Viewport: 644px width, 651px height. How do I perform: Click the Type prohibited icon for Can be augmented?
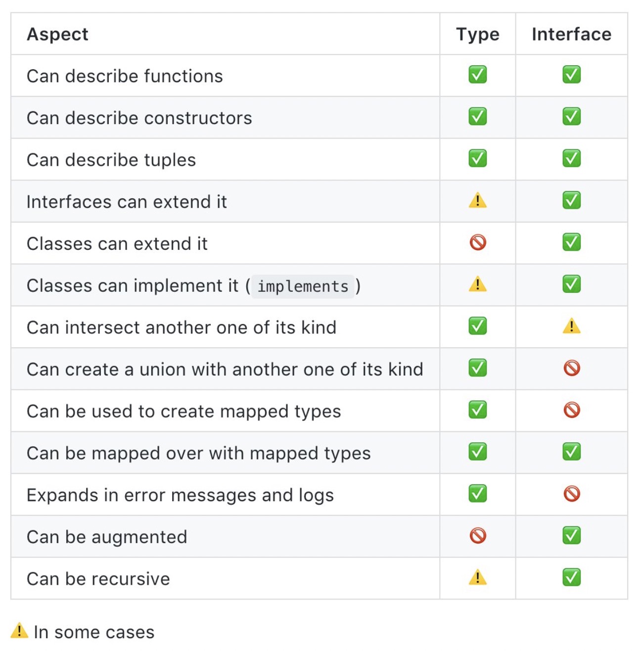477,536
